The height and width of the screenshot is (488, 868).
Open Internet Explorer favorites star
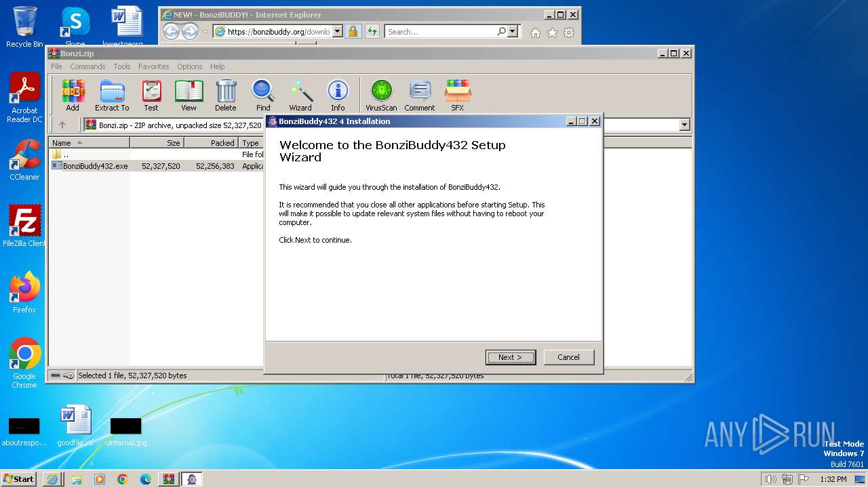coord(552,33)
